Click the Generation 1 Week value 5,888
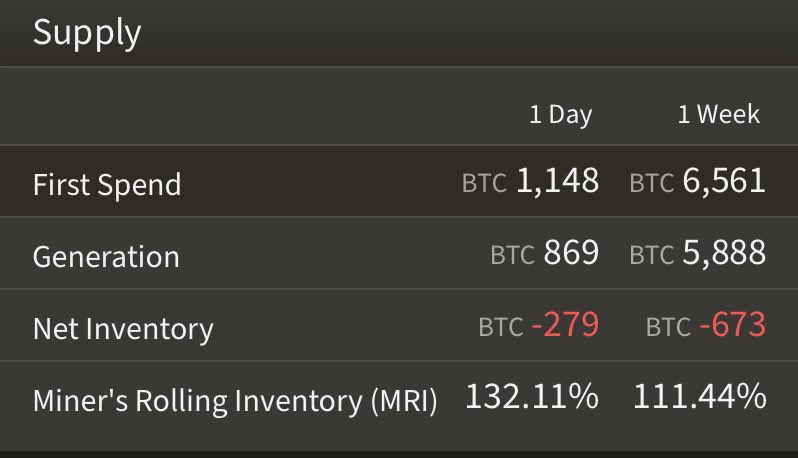798x458 pixels. [x=724, y=253]
